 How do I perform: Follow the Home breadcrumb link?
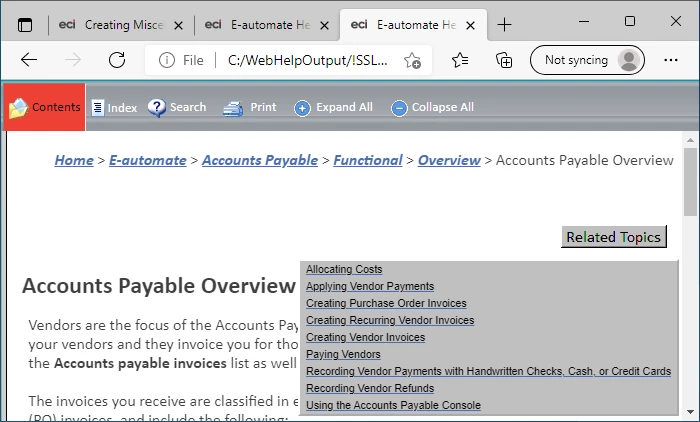(x=74, y=160)
